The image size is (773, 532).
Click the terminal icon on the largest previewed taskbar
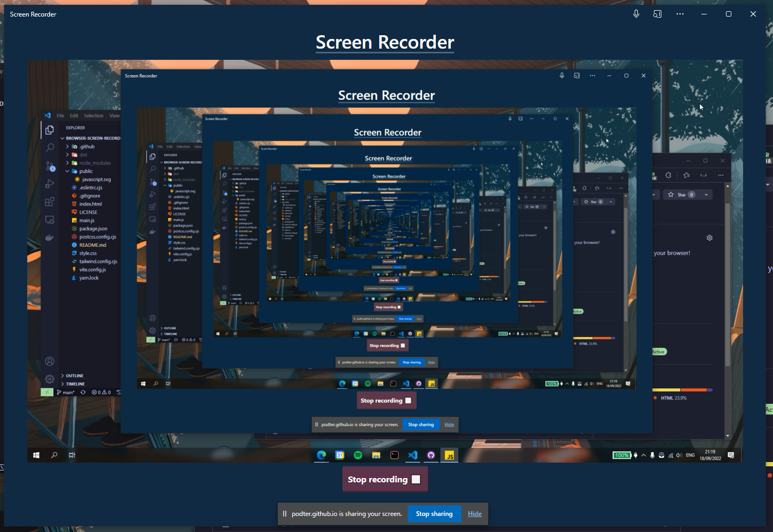(394, 455)
